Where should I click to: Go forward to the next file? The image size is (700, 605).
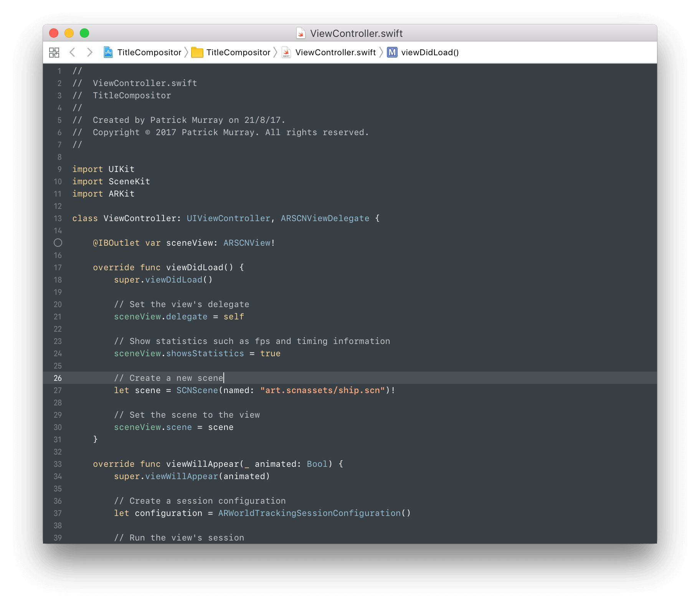89,52
